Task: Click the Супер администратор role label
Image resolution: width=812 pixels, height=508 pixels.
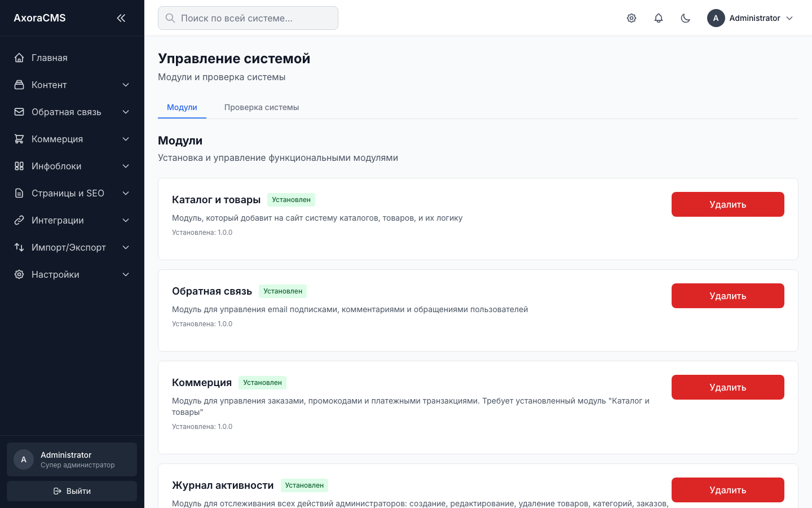Action: point(78,465)
